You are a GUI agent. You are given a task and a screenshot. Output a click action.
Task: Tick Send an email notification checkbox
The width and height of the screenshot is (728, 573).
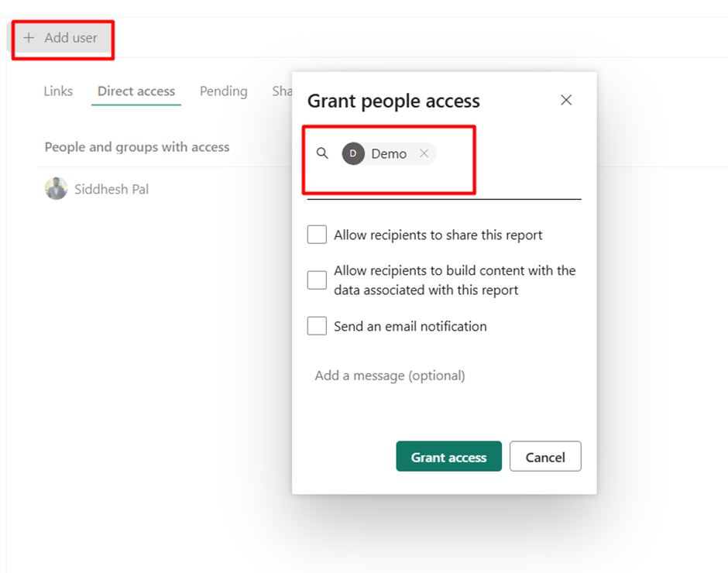coord(317,326)
